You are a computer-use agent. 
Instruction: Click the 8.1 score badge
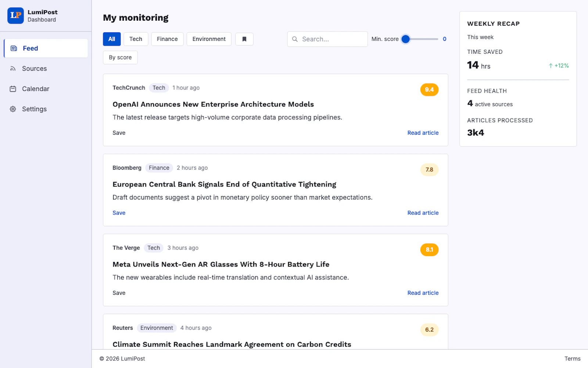coord(429,250)
